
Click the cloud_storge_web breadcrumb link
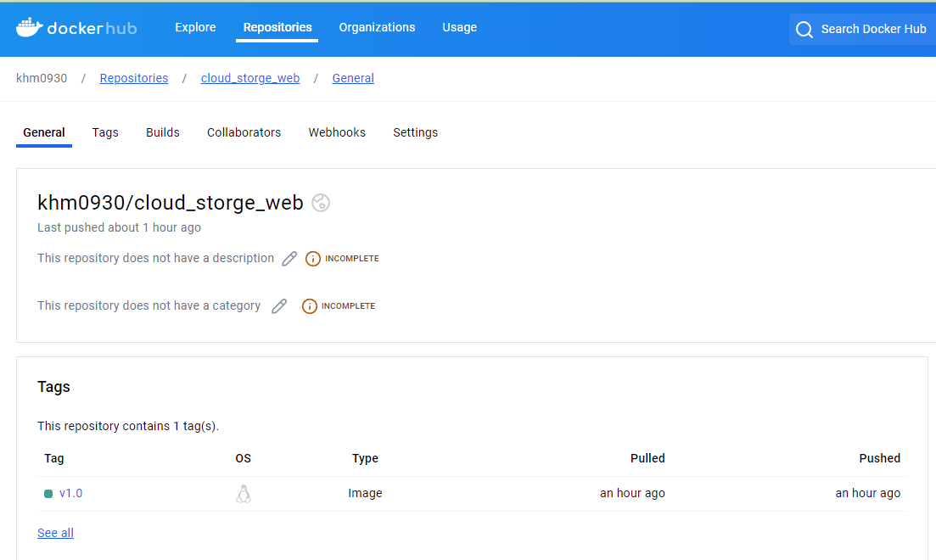click(250, 78)
